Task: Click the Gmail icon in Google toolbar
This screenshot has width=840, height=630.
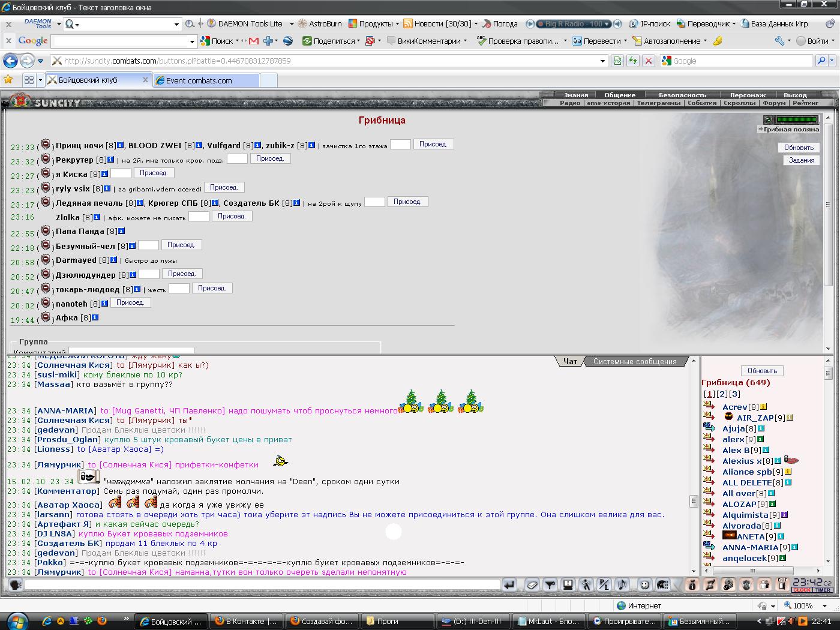Action: 254,41
